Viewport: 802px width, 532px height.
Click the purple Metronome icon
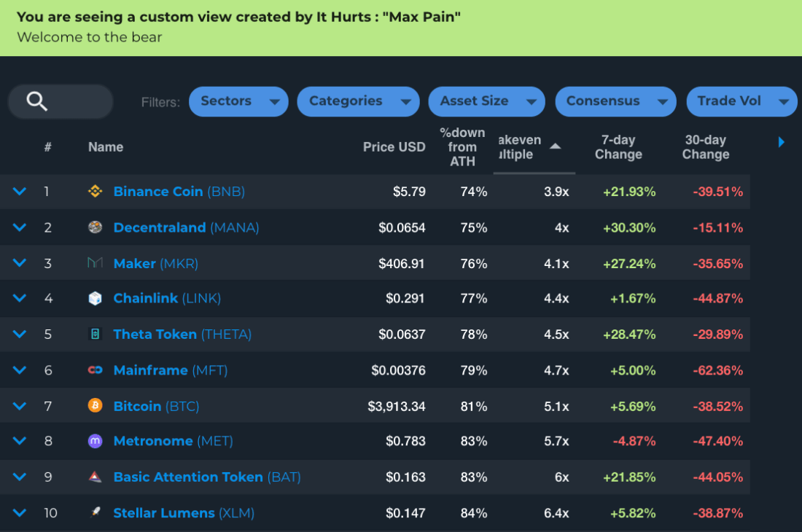pos(95,441)
